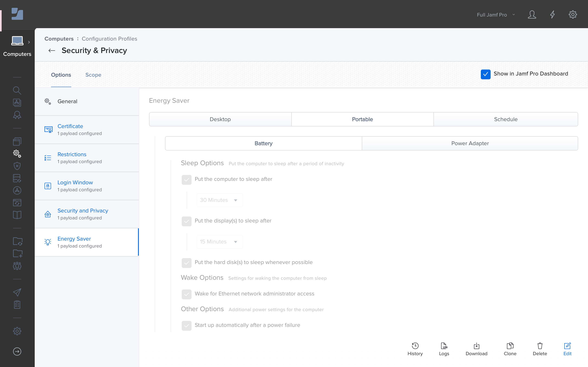
Task: Click the Scope tab
Action: click(x=94, y=74)
